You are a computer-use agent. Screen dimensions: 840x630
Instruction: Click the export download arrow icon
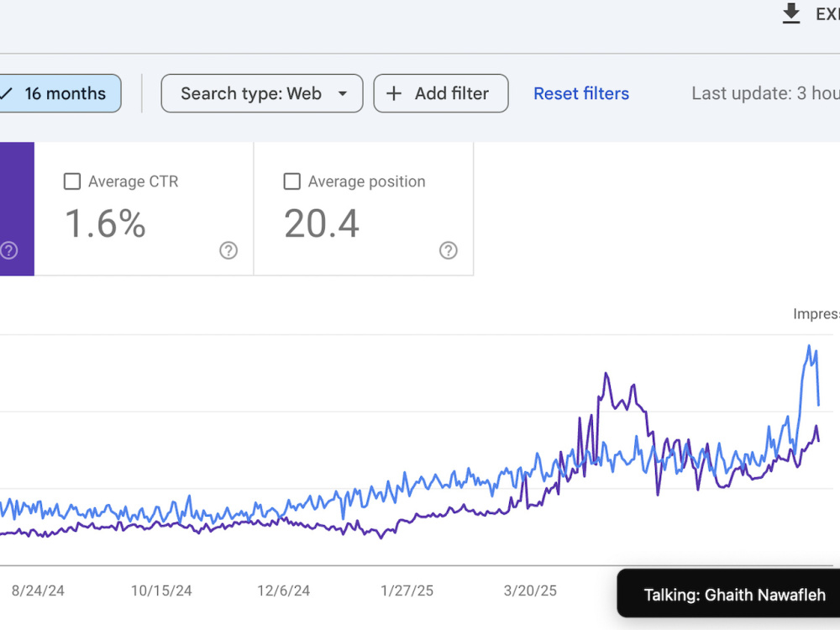[790, 13]
